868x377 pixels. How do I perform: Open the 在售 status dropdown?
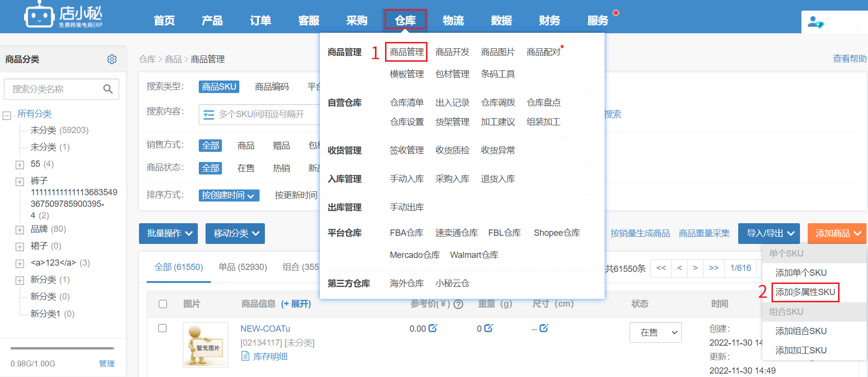coord(655,332)
